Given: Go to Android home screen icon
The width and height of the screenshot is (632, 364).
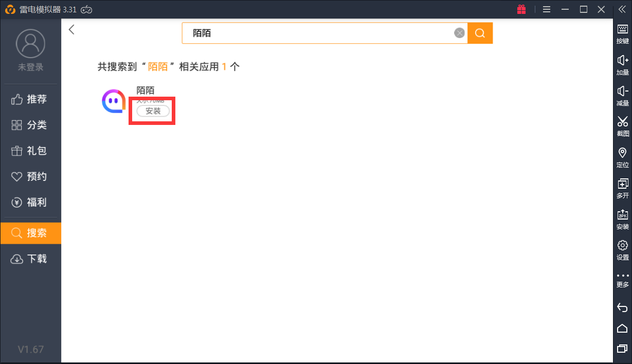Looking at the screenshot, I should [x=622, y=328].
